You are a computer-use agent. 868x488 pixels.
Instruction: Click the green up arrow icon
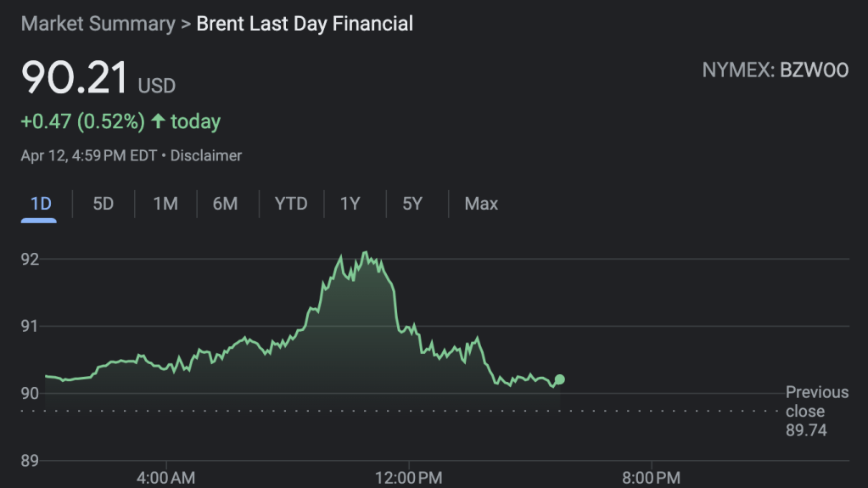click(x=158, y=121)
